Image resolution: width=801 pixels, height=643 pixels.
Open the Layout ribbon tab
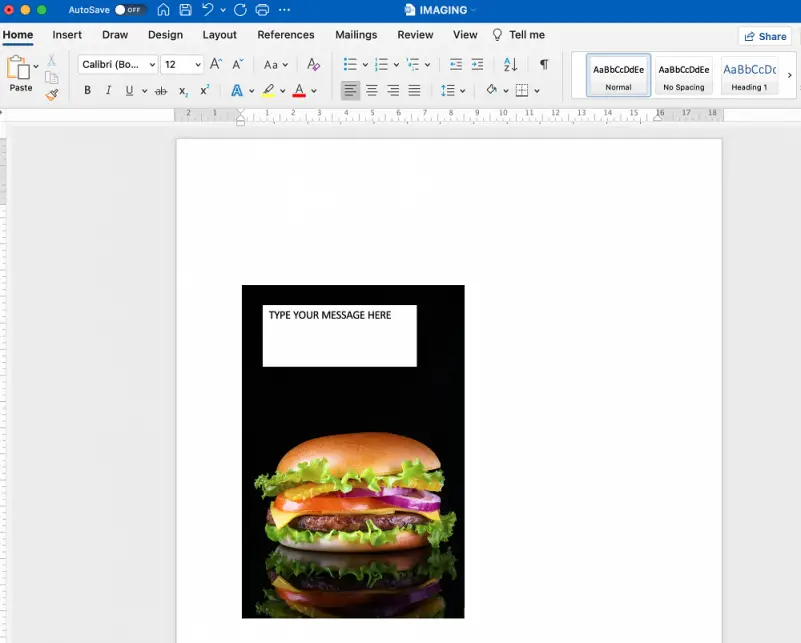(x=220, y=35)
